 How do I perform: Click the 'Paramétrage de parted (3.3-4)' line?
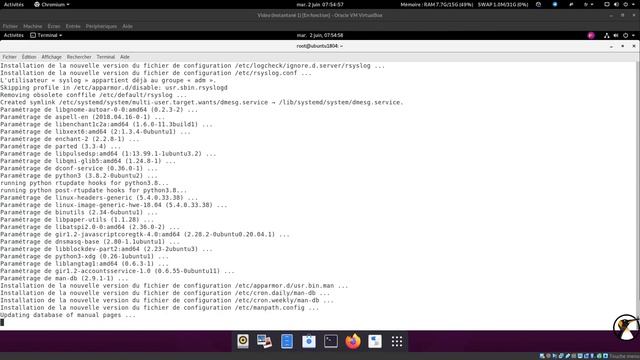tap(60, 146)
